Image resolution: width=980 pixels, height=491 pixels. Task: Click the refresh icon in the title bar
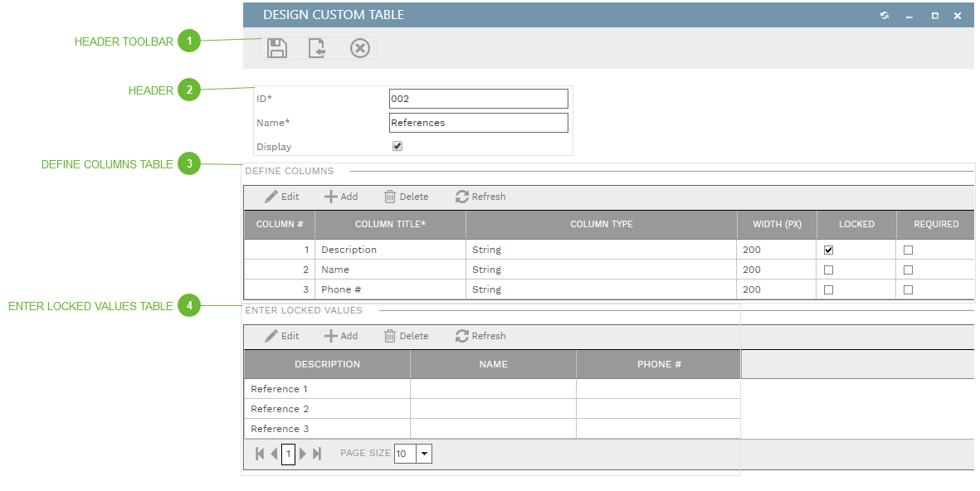pyautogui.click(x=884, y=15)
